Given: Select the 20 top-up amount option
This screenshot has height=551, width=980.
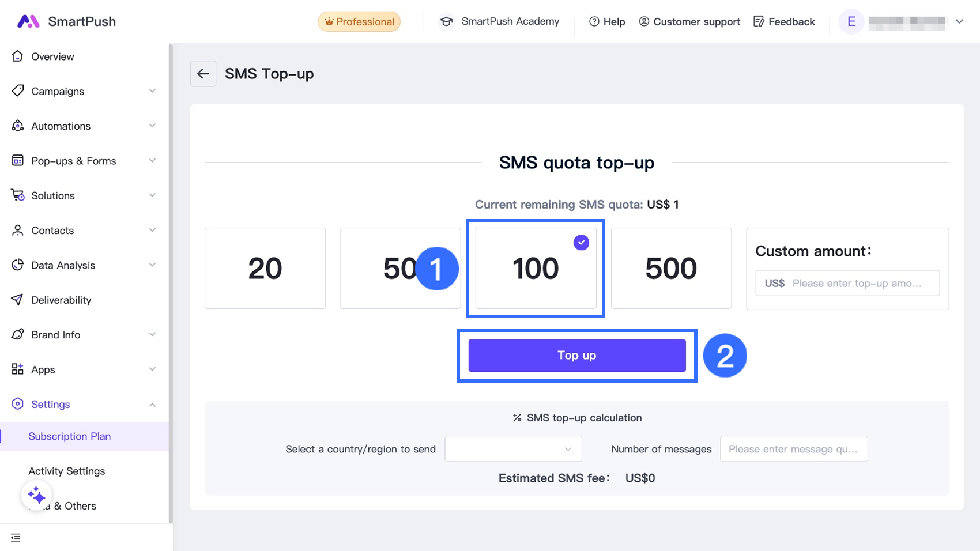Looking at the screenshot, I should point(265,268).
